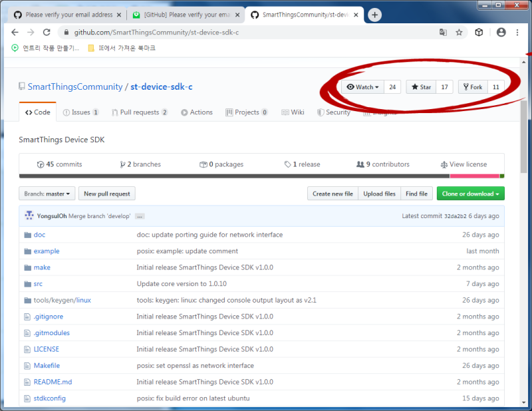Switch to the Pull requests tab
Viewport: 532px width, 411px height.
(x=140, y=112)
